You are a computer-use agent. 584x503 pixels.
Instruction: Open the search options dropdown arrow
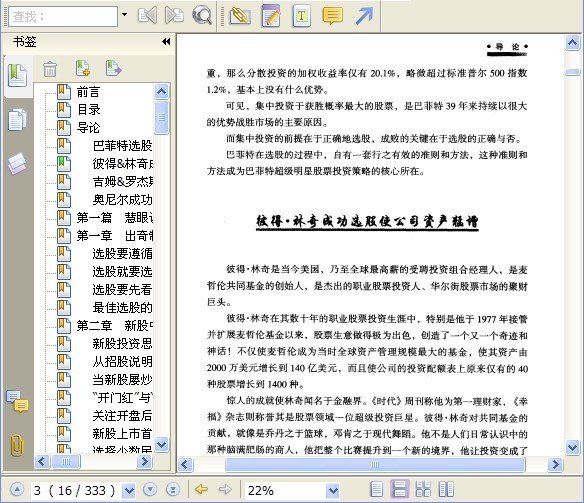point(124,15)
